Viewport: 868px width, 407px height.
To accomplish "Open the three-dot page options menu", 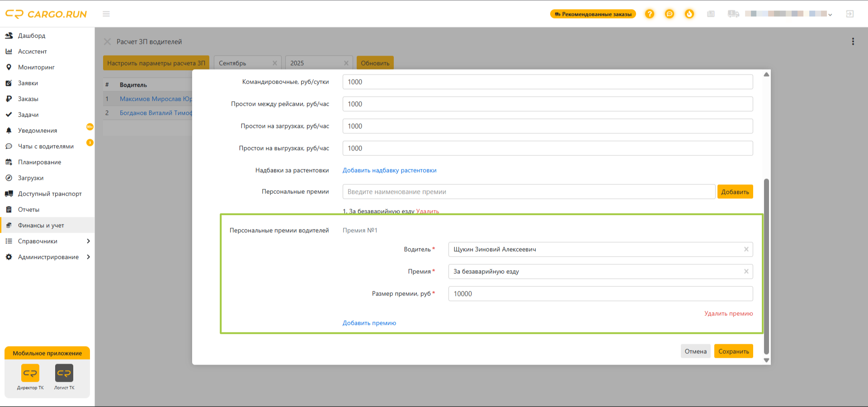I will 853,42.
